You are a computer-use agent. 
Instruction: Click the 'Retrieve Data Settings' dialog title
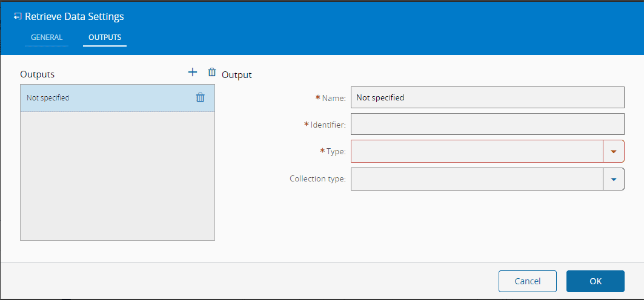[75, 17]
